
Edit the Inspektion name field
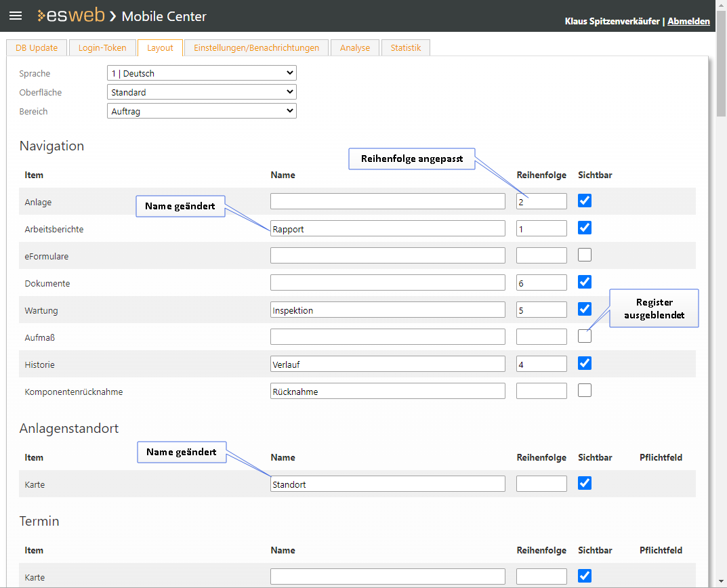[388, 310]
